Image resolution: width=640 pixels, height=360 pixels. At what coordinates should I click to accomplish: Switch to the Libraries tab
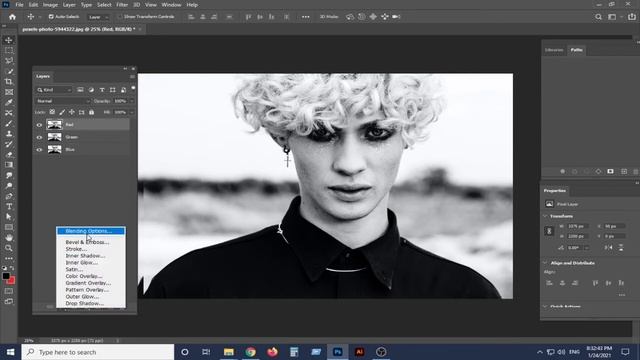[x=554, y=50]
